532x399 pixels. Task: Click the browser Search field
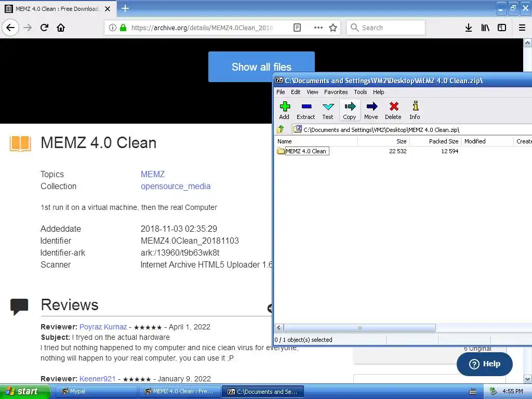[386, 28]
